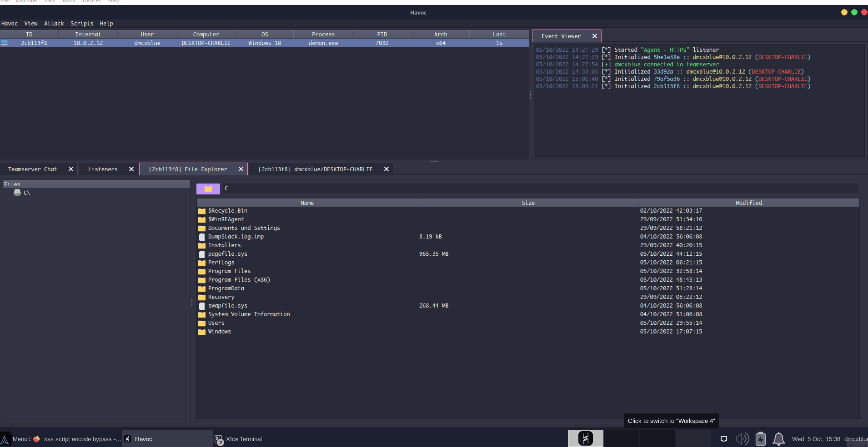This screenshot has height=447, width=868.
Task: Sort files by the Name column
Action: [x=307, y=203]
